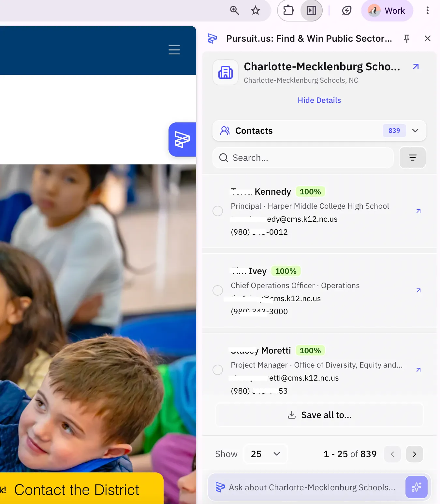Select the Kennedy contact radio button
The height and width of the screenshot is (504, 440).
point(218,211)
